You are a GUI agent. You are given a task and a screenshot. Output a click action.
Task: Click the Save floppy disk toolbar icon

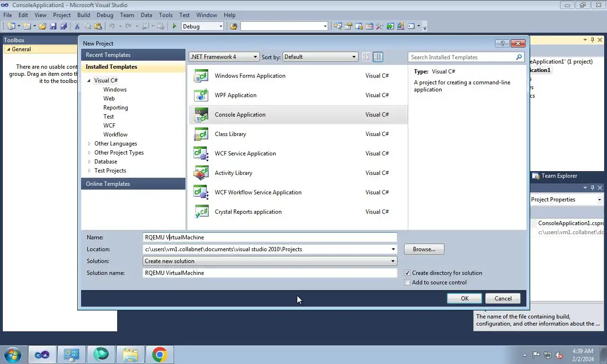tap(53, 27)
